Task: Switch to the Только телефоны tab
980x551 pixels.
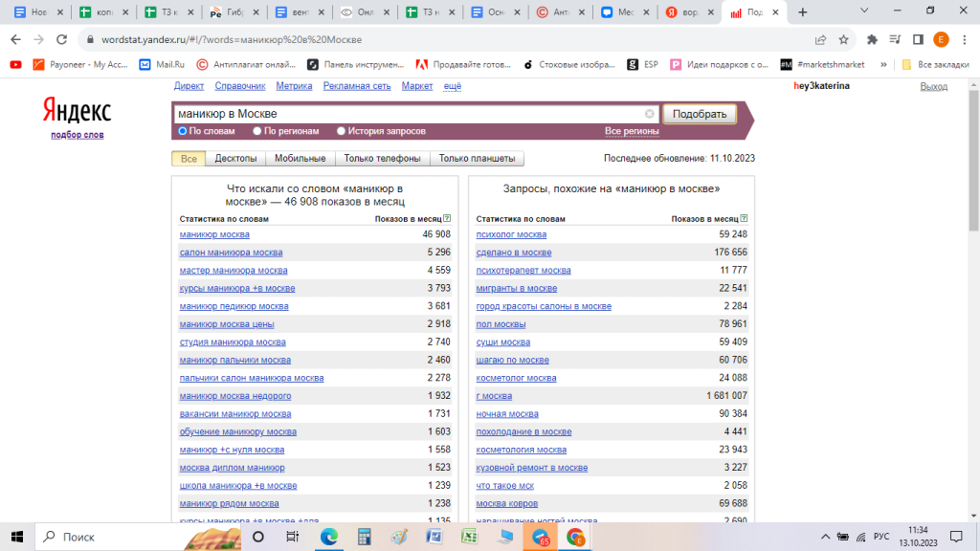Action: click(383, 159)
